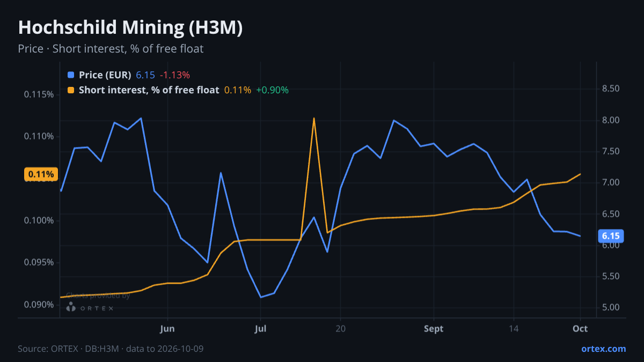Click the 8.50 right axis label
The width and height of the screenshot is (644, 362).
[x=611, y=88]
